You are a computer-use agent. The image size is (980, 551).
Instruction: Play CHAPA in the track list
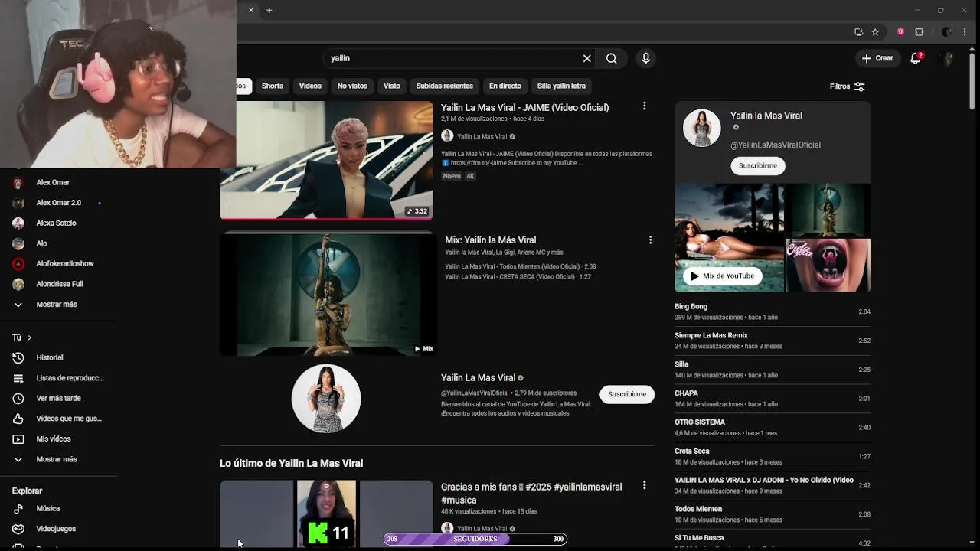[x=773, y=399]
